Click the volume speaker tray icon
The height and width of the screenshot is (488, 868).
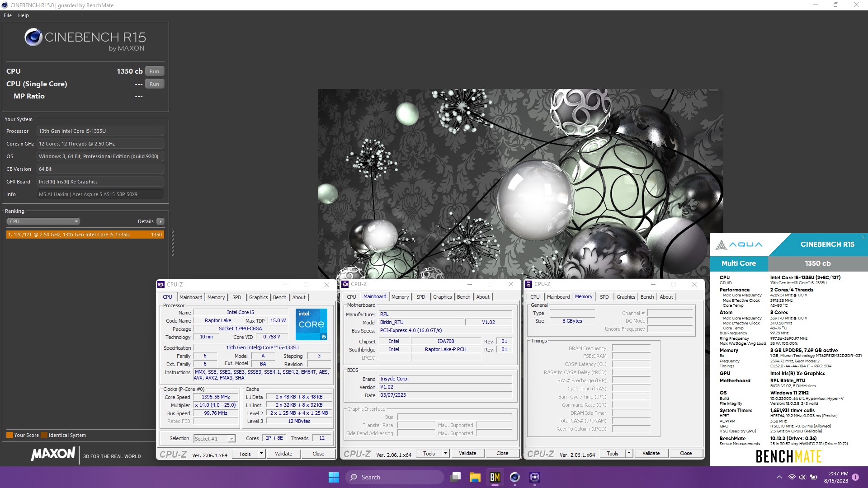(802, 477)
